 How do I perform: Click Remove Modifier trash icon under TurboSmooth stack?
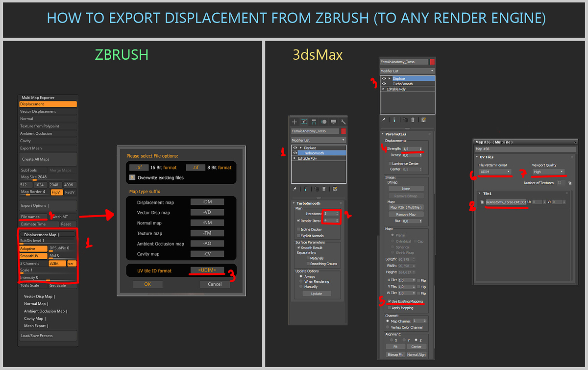(x=324, y=189)
